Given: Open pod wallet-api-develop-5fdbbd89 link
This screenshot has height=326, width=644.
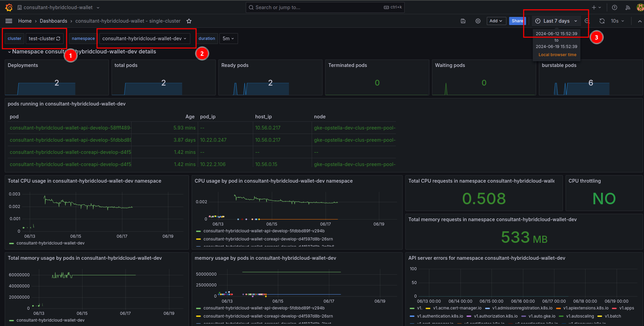Looking at the screenshot, I should click(x=70, y=140).
